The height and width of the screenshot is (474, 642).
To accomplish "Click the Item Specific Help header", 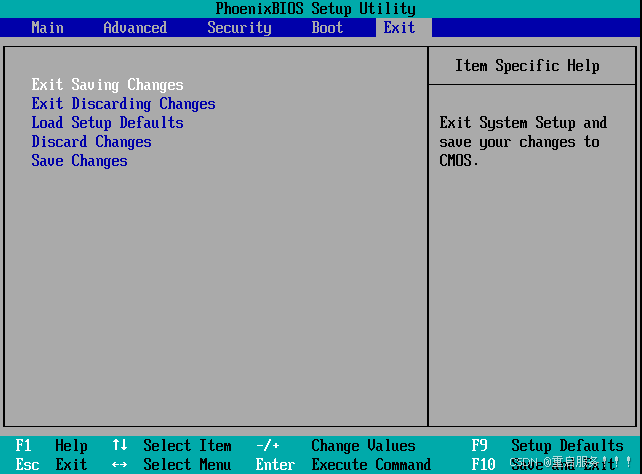I will pos(527,66).
